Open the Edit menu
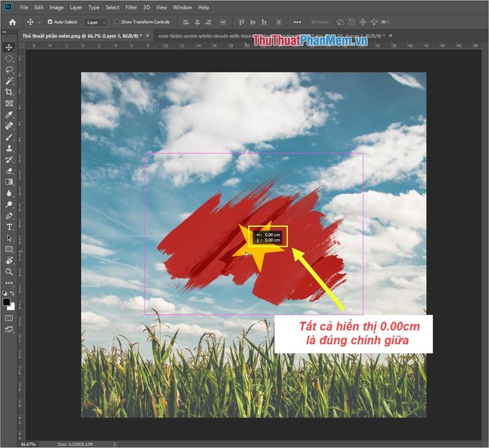This screenshot has width=489, height=448. [x=38, y=7]
